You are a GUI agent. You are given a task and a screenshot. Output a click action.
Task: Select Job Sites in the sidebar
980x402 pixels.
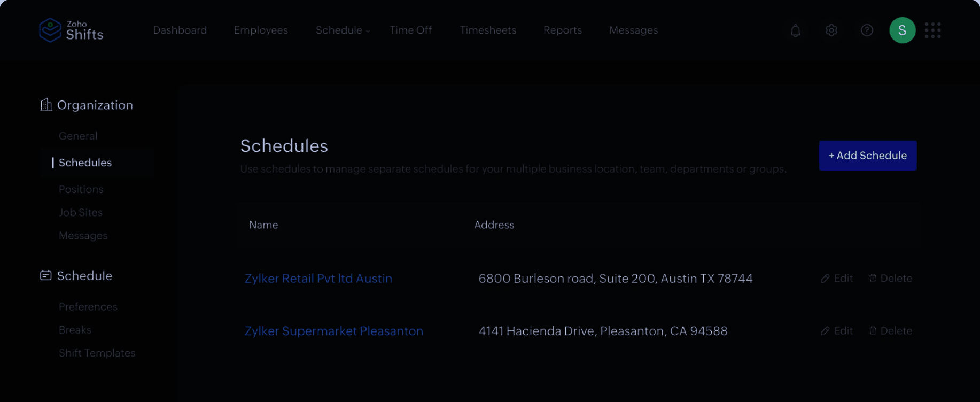point(81,212)
